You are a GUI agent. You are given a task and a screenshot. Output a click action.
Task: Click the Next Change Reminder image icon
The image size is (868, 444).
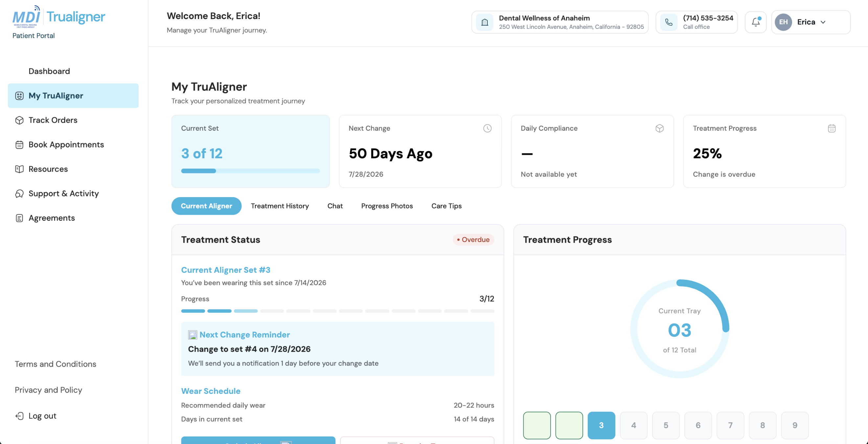(193, 335)
